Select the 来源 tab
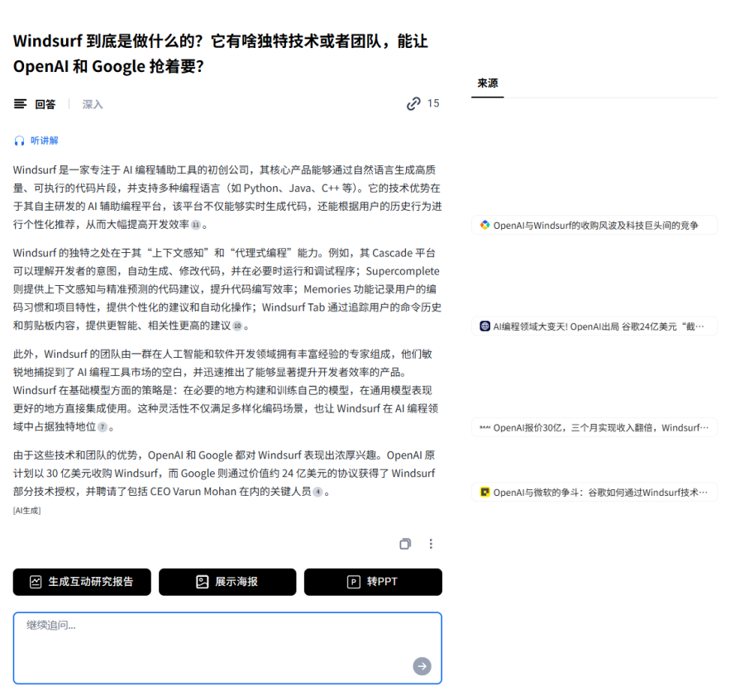 (x=488, y=83)
